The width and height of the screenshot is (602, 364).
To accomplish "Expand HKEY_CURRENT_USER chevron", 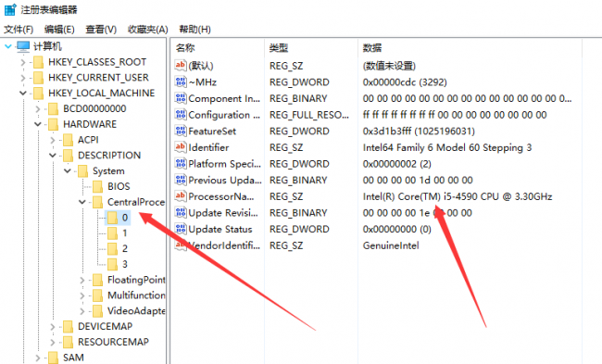I will [x=23, y=78].
